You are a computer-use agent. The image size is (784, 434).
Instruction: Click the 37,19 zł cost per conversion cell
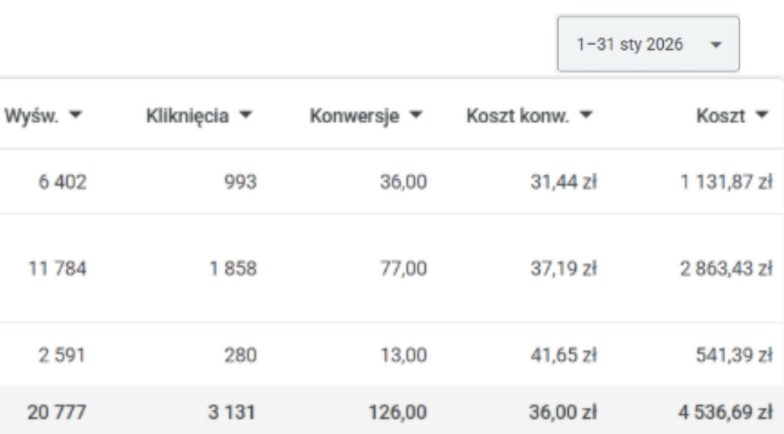tap(564, 269)
